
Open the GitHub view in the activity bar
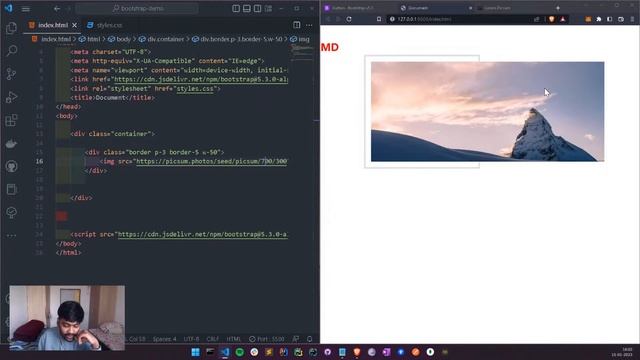click(11, 167)
